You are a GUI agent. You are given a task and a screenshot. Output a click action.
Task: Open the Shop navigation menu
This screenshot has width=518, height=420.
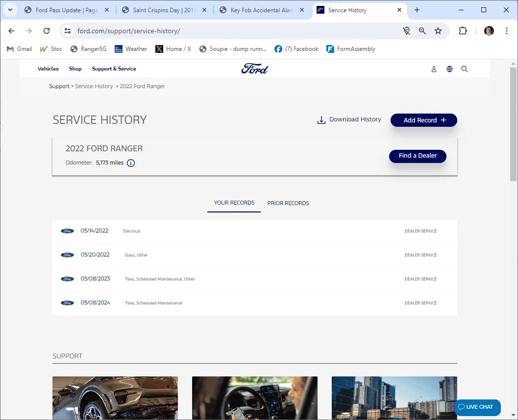click(75, 69)
